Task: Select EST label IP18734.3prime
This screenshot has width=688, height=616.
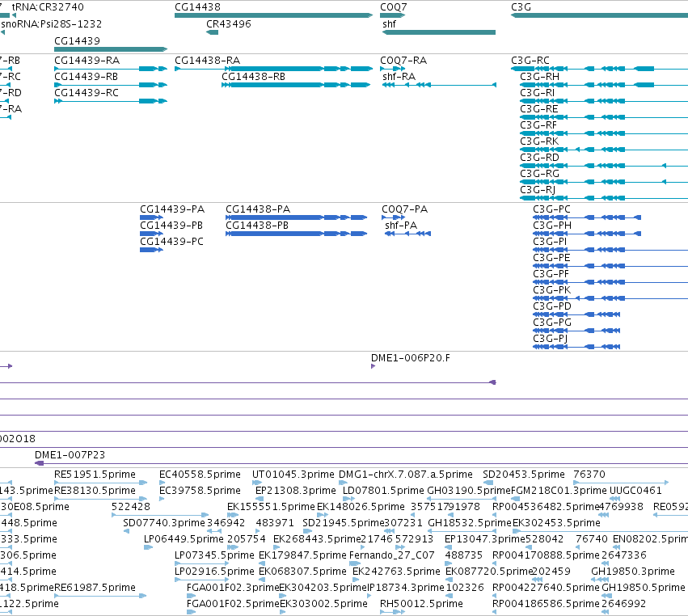Action: click(405, 587)
